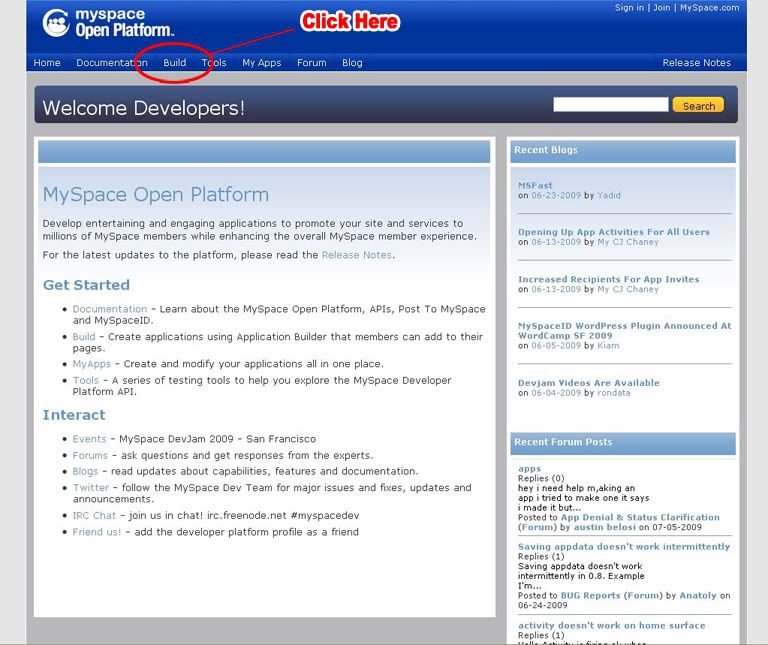The image size is (768, 645).
Task: Open the Blog nav item
Action: pos(352,63)
